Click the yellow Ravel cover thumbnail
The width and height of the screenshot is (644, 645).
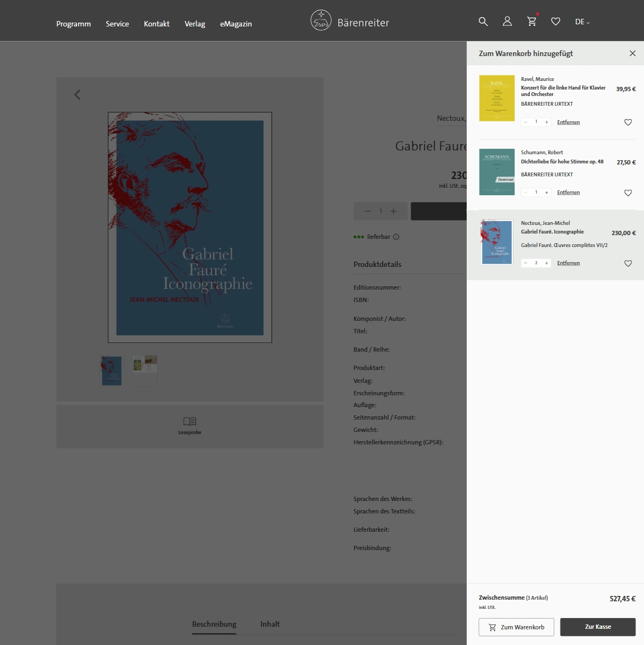[497, 98]
